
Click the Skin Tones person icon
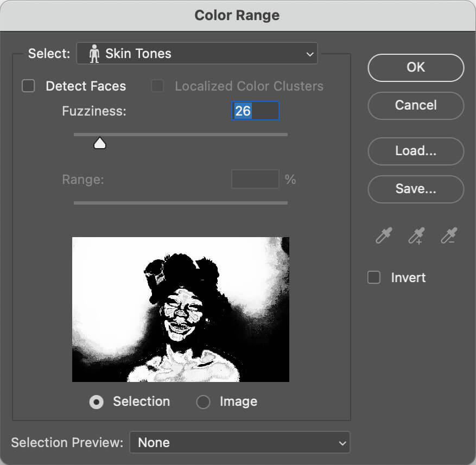pyautogui.click(x=94, y=54)
